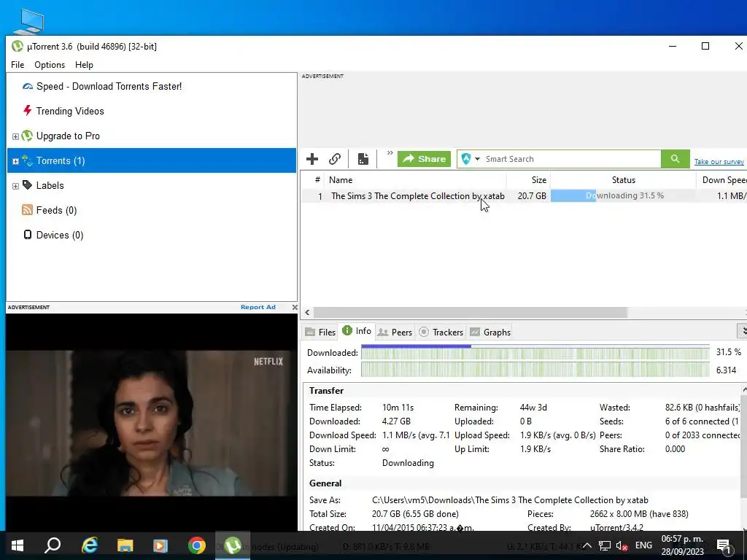The height and width of the screenshot is (560, 747).
Task: Open the media player taskbar icon
Action: tap(160, 545)
